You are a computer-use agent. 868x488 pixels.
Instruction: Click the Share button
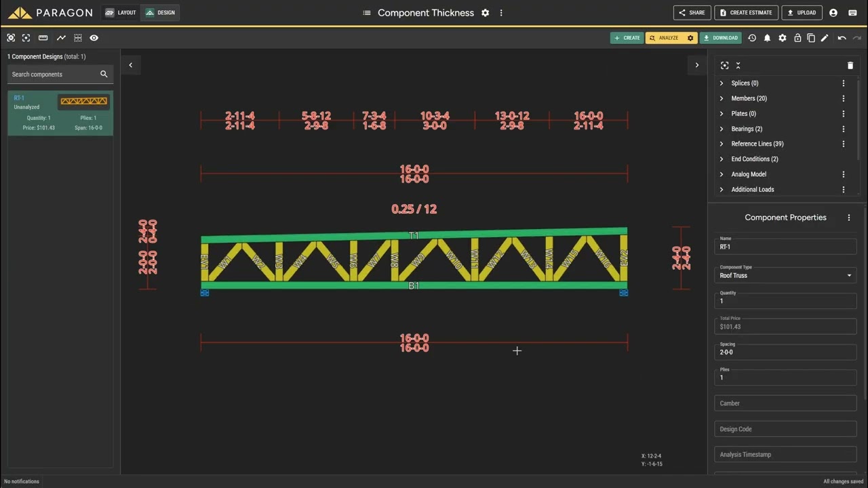pos(692,13)
